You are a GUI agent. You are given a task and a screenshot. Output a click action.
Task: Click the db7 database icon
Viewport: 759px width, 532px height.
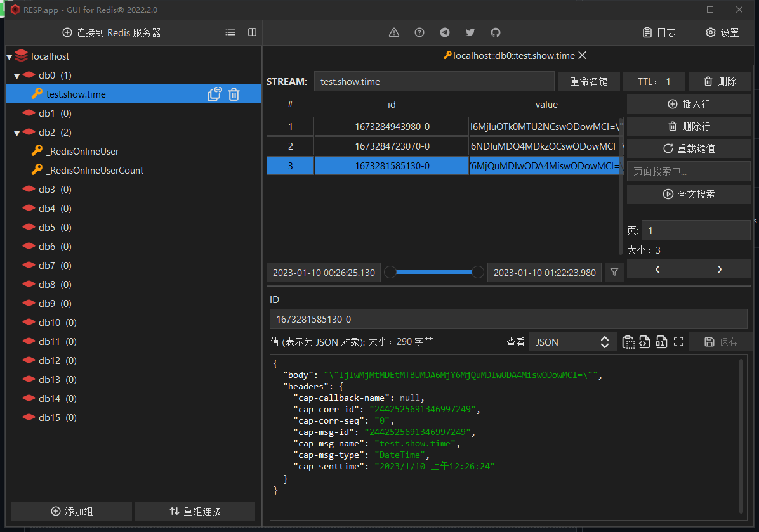(x=29, y=265)
